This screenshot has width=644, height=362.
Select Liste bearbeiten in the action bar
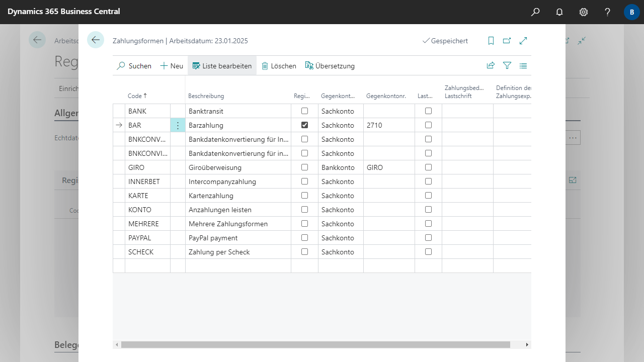(x=222, y=66)
